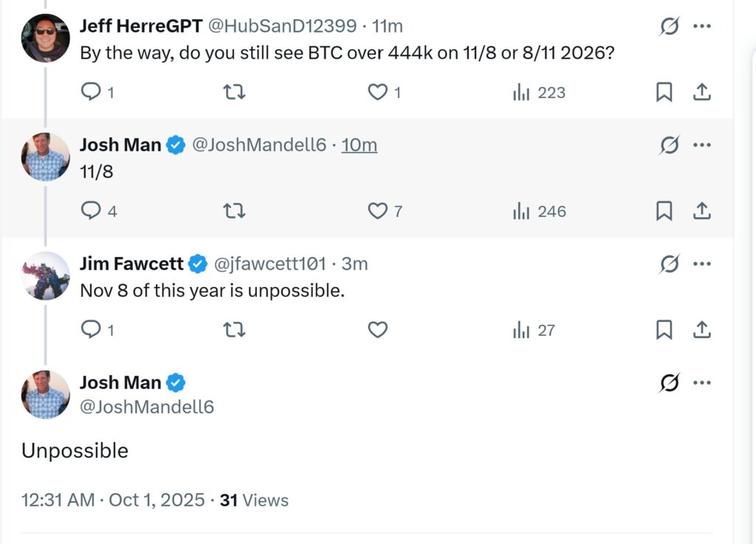Image resolution: width=756 pixels, height=544 pixels.
Task: Open Grok icon on main "Unpossible" post
Action: pyautogui.click(x=669, y=382)
